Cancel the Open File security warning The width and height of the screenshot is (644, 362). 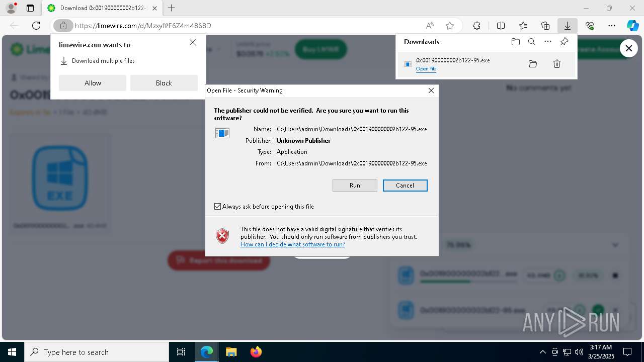tap(405, 186)
